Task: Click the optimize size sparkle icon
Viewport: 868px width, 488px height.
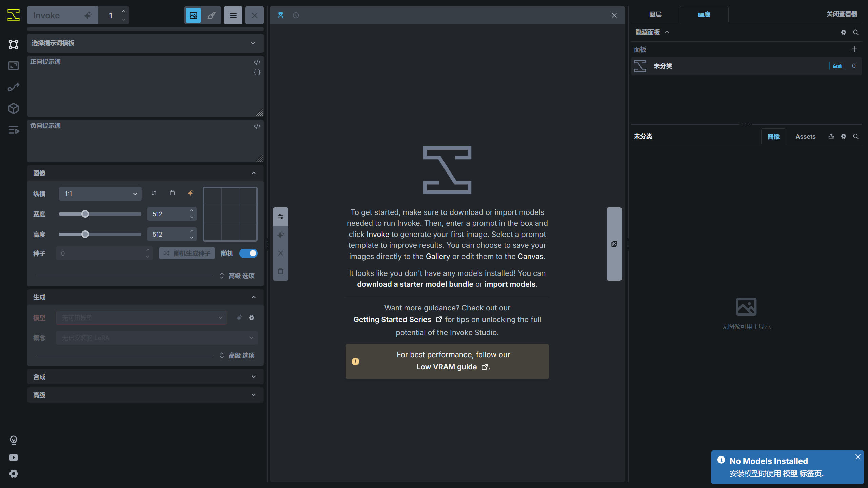Action: point(191,193)
